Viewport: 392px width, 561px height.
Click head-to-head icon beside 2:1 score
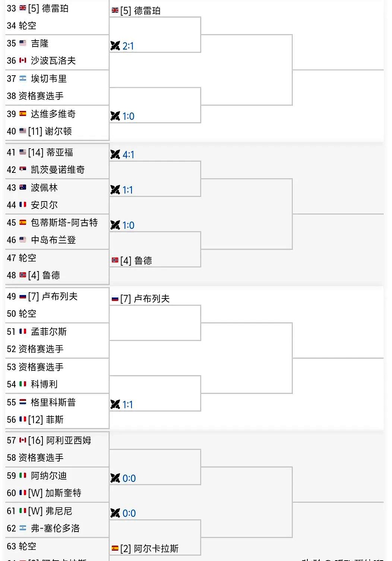115,46
